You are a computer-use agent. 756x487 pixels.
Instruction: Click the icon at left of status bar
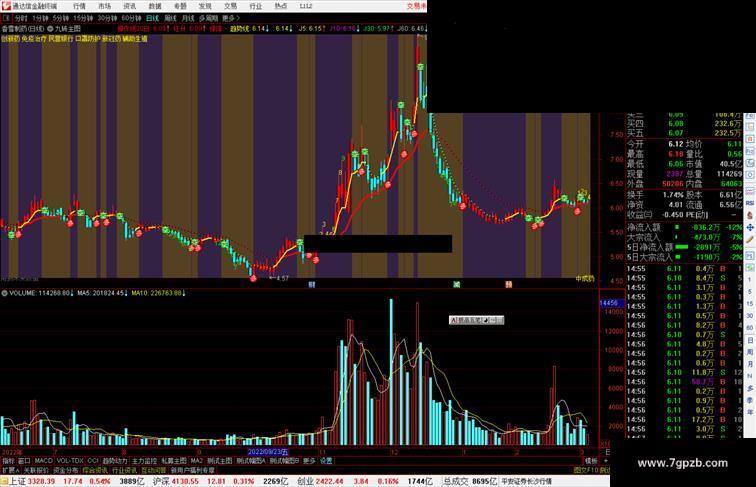click(x=4, y=481)
